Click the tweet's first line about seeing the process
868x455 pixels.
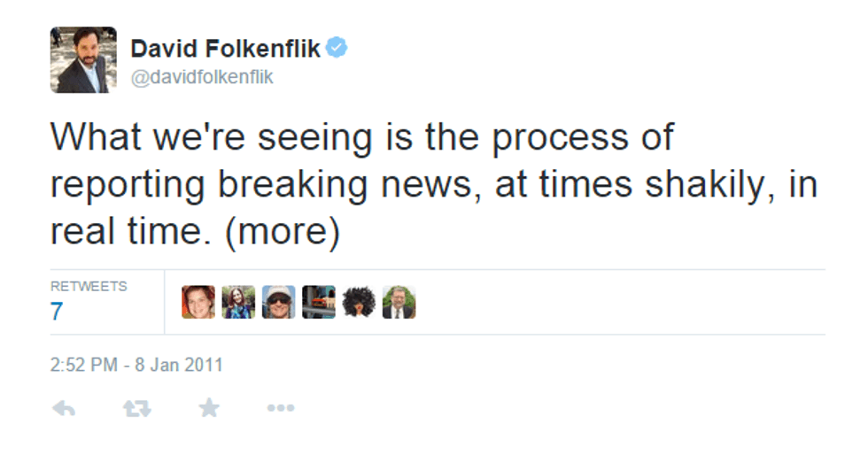tap(361, 139)
